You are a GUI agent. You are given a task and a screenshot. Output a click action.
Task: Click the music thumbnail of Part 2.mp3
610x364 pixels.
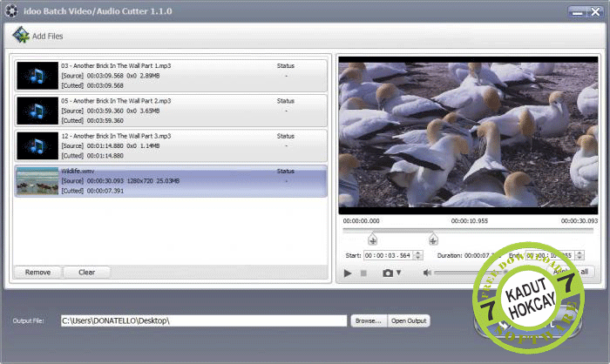tap(37, 111)
